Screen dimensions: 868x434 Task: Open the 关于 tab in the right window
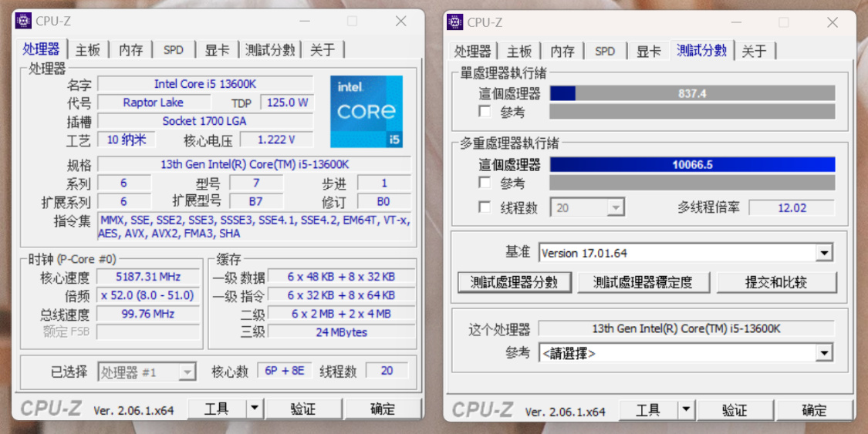(x=755, y=52)
